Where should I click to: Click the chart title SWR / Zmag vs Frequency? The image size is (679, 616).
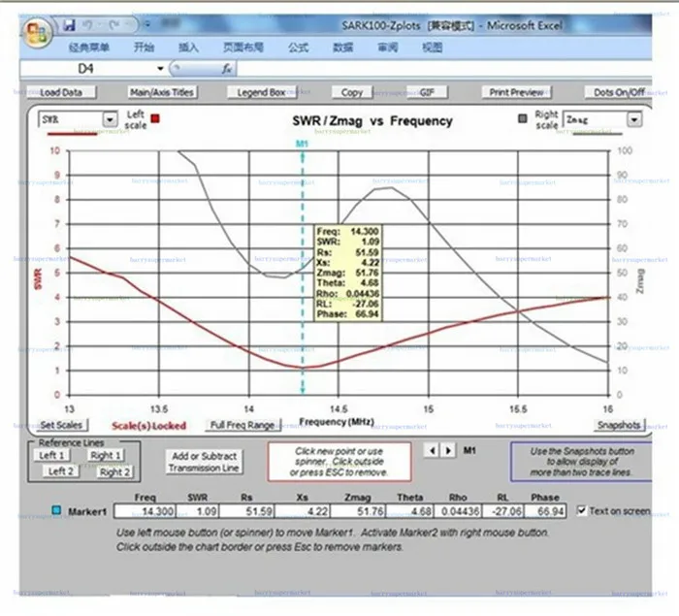pyautogui.click(x=372, y=121)
